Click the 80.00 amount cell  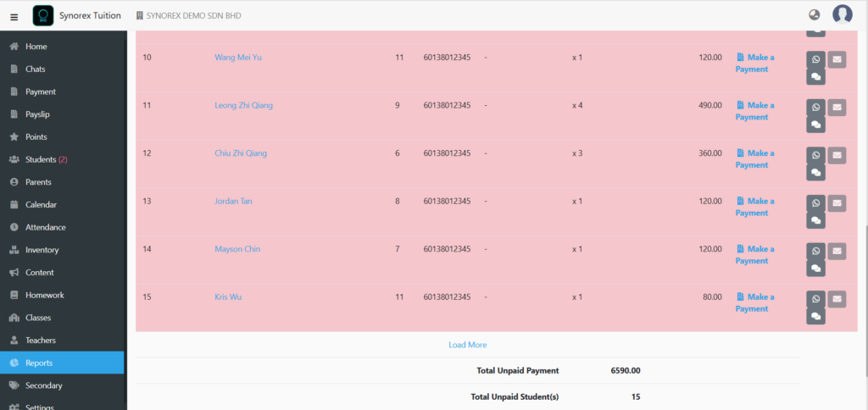712,297
